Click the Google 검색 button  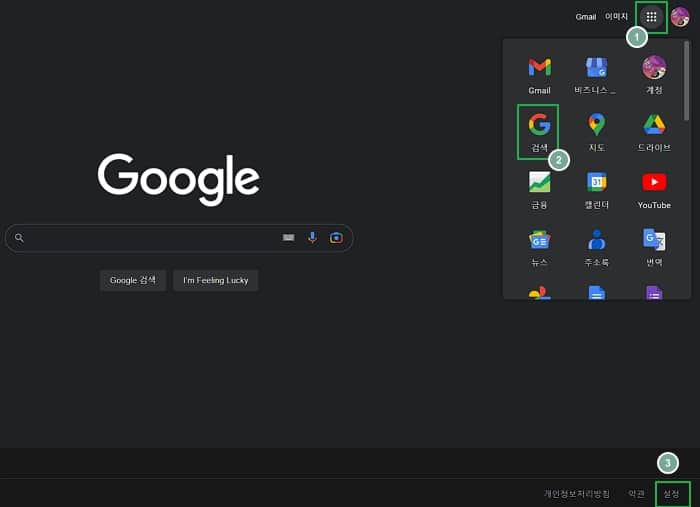[x=133, y=280]
